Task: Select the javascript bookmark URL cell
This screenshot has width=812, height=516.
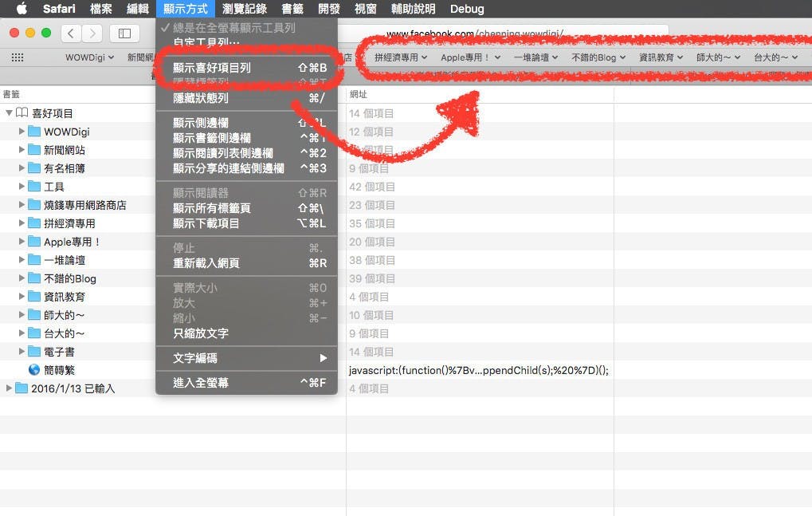Action: click(479, 370)
